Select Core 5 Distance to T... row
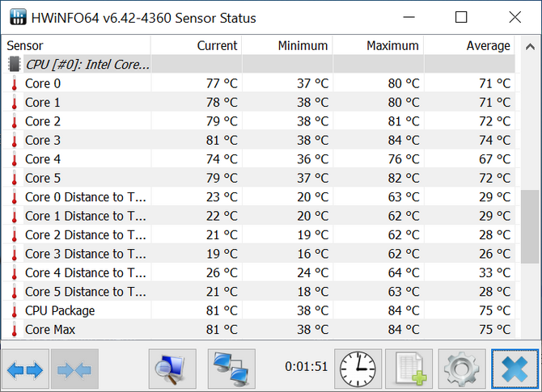This screenshot has width=542, height=392. [259, 292]
